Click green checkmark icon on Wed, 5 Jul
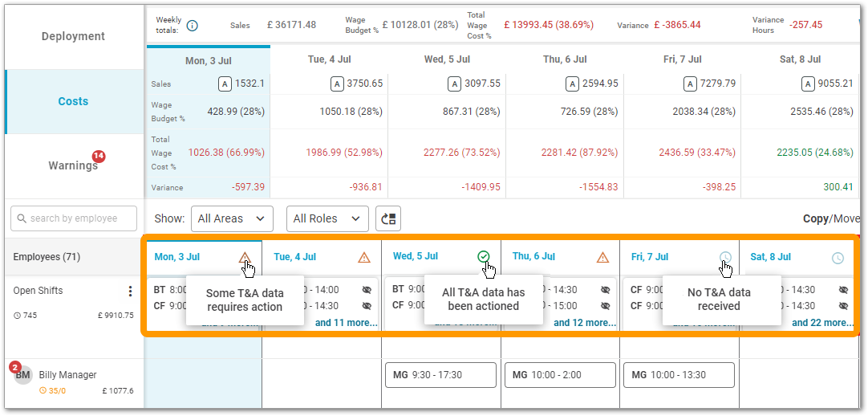The width and height of the screenshot is (868, 416). coord(483,257)
